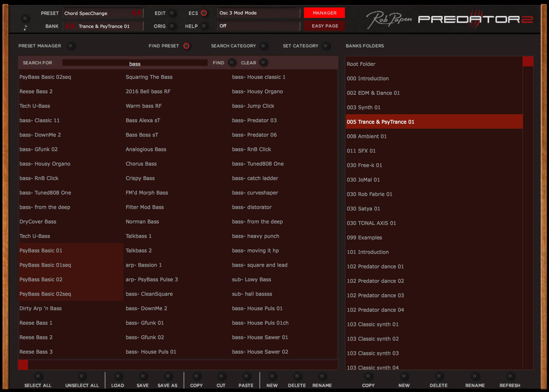Switch to the MANAGER page
The height and width of the screenshot is (392, 549).
324,13
